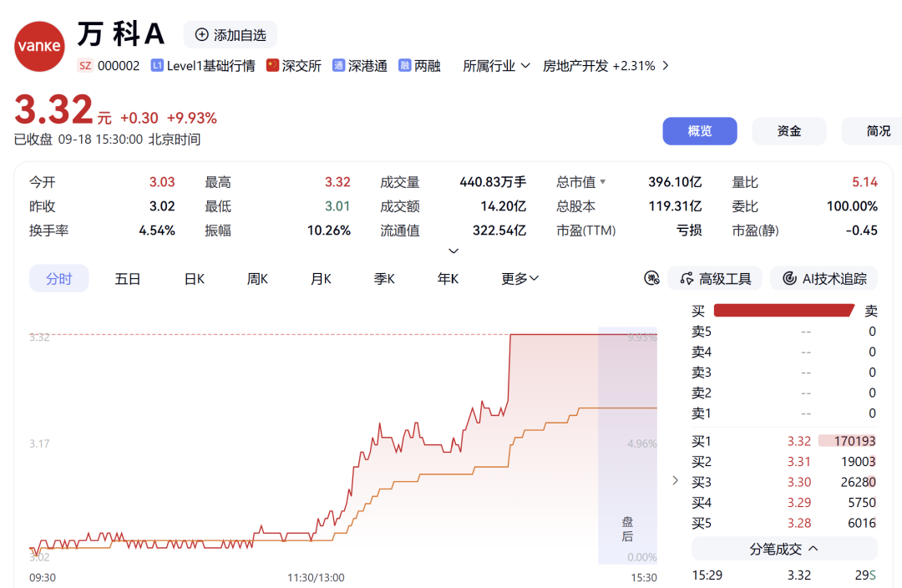
Task: Click the 融 badge for 两融
Action: [405, 66]
